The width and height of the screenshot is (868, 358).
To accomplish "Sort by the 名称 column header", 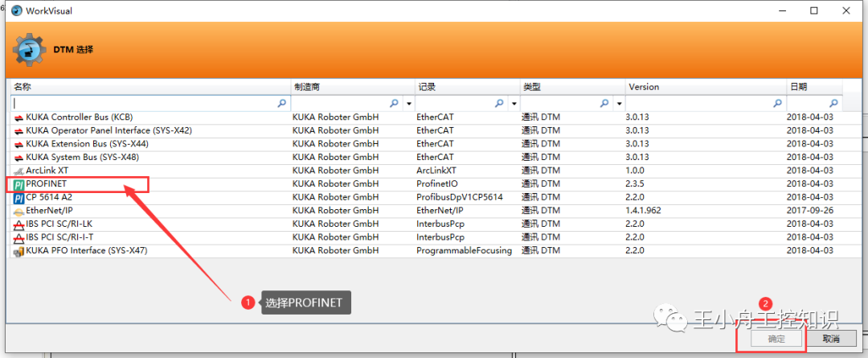I will pyautogui.click(x=150, y=87).
